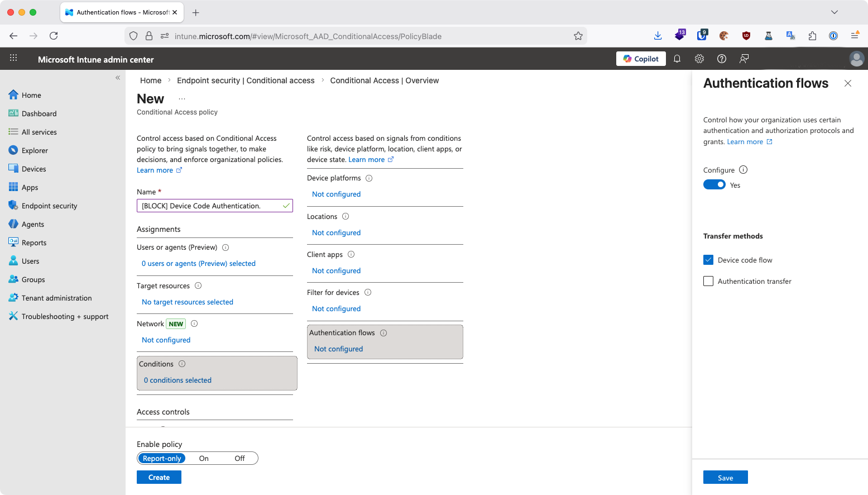Click Save in Authentication flows panel
The image size is (868, 495).
coord(726,478)
